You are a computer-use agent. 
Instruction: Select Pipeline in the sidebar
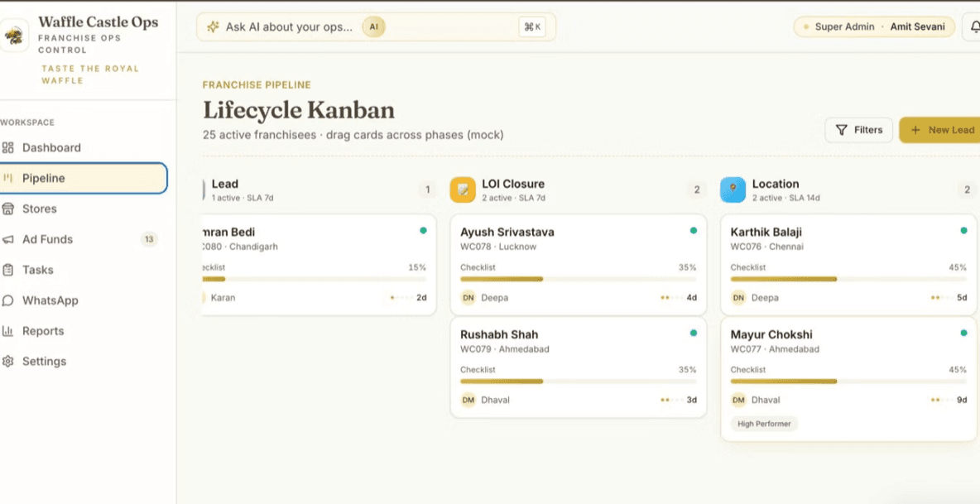84,178
